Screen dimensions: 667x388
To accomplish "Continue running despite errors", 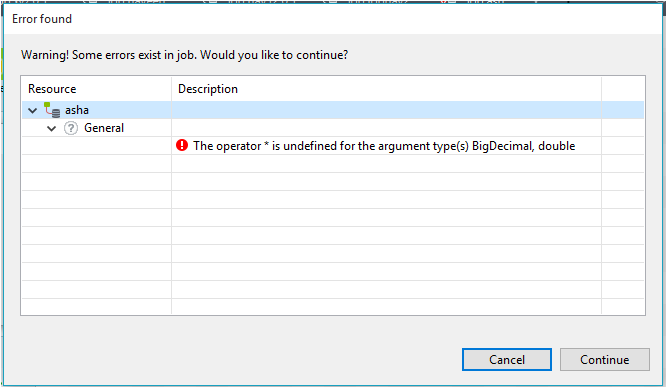I will 604,359.
